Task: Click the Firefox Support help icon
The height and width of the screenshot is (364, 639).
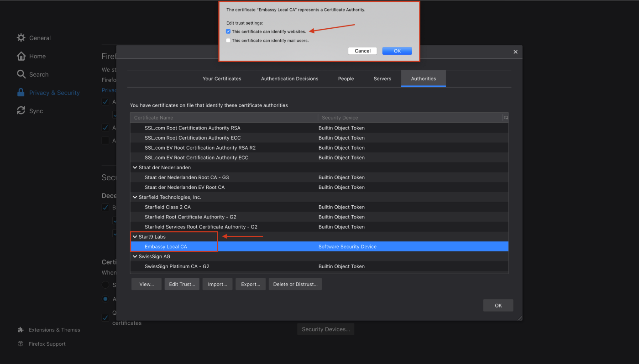Action: (21, 344)
